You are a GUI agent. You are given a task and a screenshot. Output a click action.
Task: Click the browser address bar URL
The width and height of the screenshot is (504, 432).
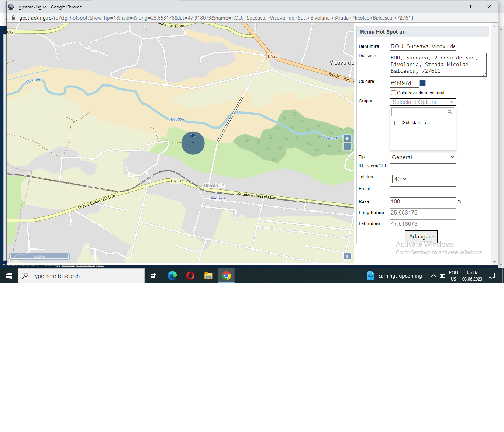216,18
